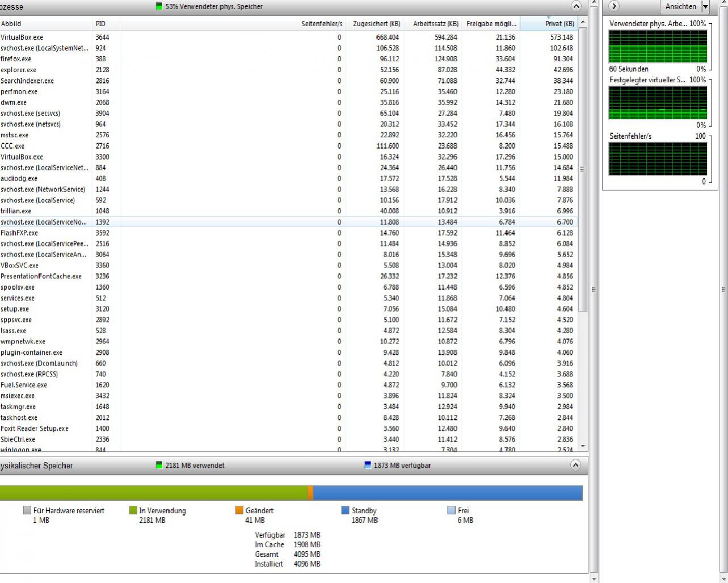
Task: Select the setup.exe process
Action: pyautogui.click(x=289, y=309)
